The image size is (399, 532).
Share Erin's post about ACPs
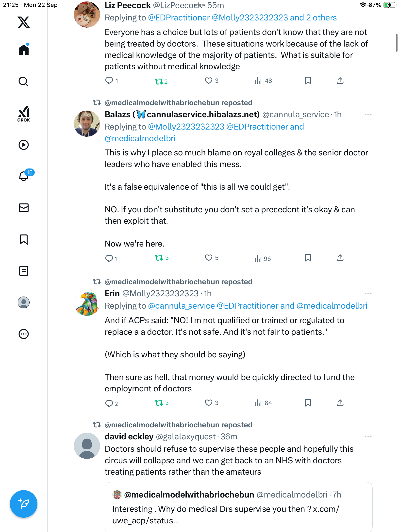click(x=340, y=403)
